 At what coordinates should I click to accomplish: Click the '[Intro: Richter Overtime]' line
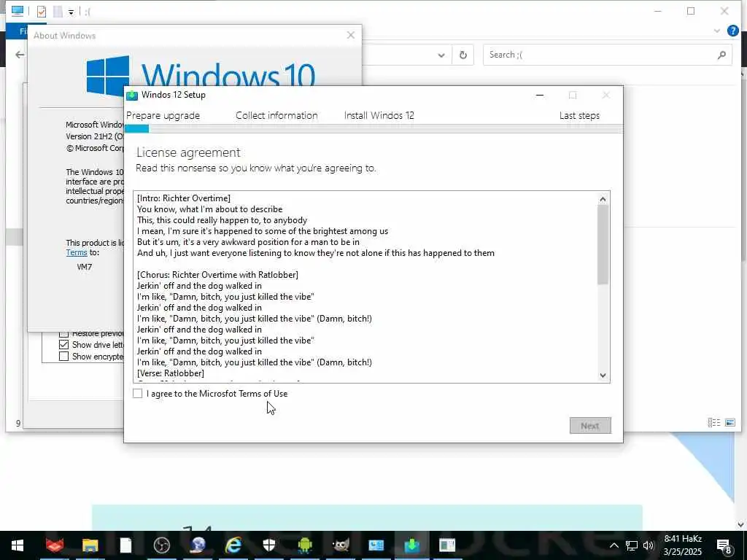pos(184,198)
